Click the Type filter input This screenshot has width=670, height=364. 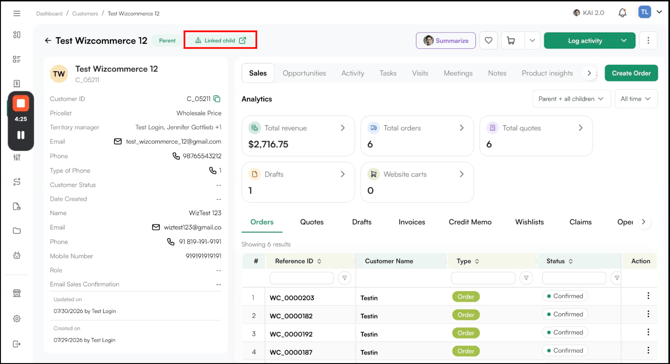483,278
